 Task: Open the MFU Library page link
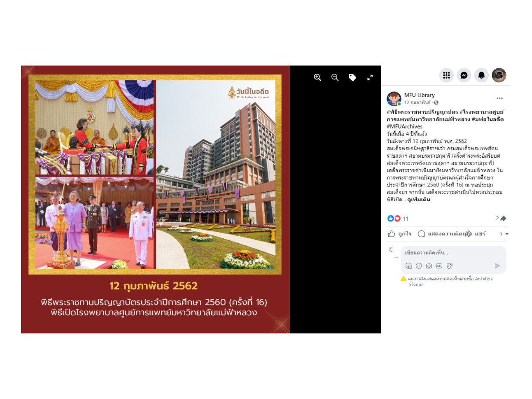(x=419, y=95)
